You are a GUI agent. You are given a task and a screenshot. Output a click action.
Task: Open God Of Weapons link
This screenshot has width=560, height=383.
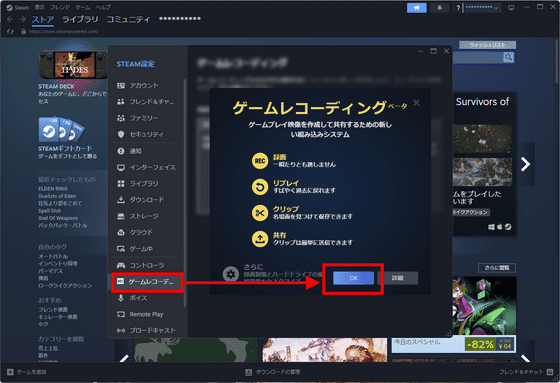pyautogui.click(x=58, y=218)
